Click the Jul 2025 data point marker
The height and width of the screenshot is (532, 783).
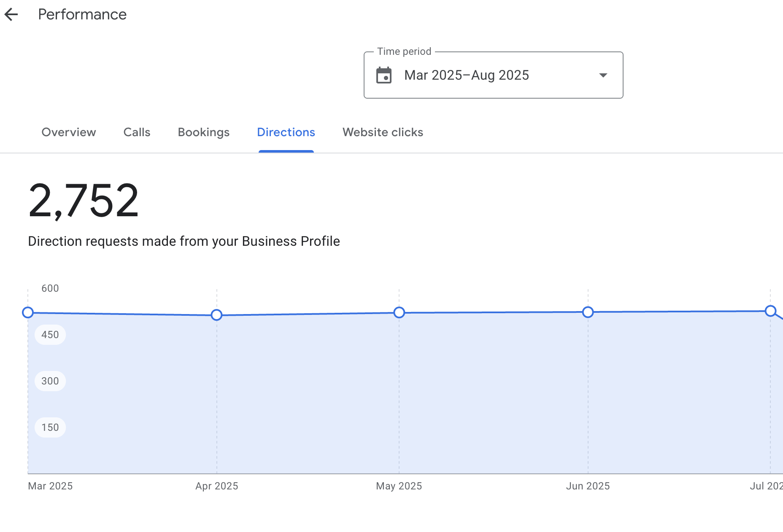(x=770, y=311)
